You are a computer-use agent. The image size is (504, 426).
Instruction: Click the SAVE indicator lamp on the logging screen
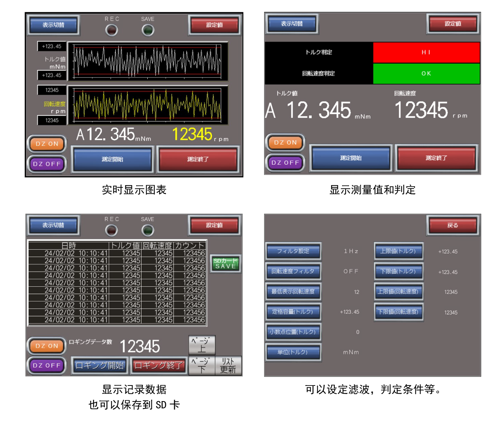click(148, 230)
